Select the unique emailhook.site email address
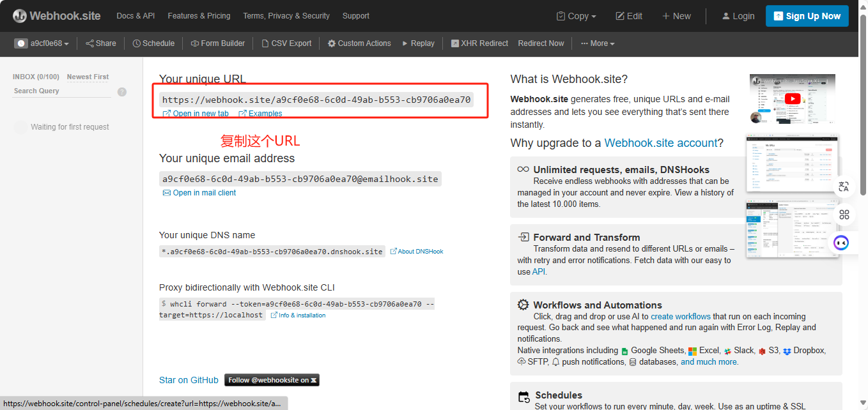Screen dimensions: 868x410 click(x=300, y=179)
